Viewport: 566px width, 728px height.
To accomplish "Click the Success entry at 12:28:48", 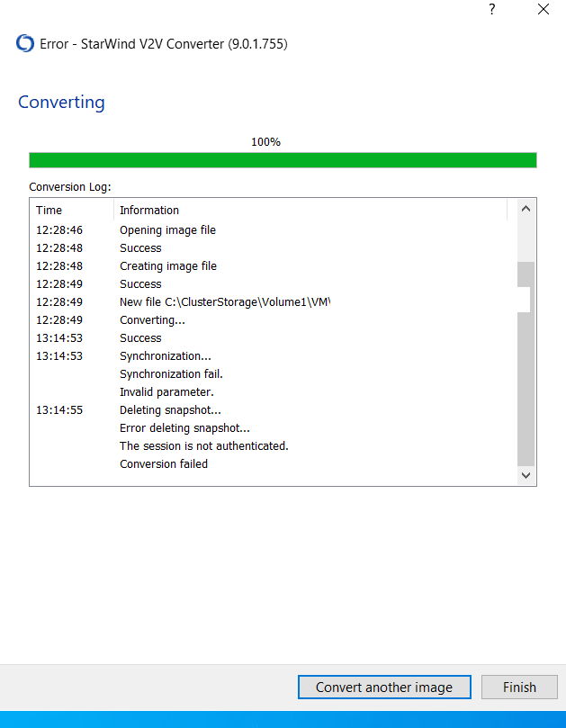I will pyautogui.click(x=140, y=248).
